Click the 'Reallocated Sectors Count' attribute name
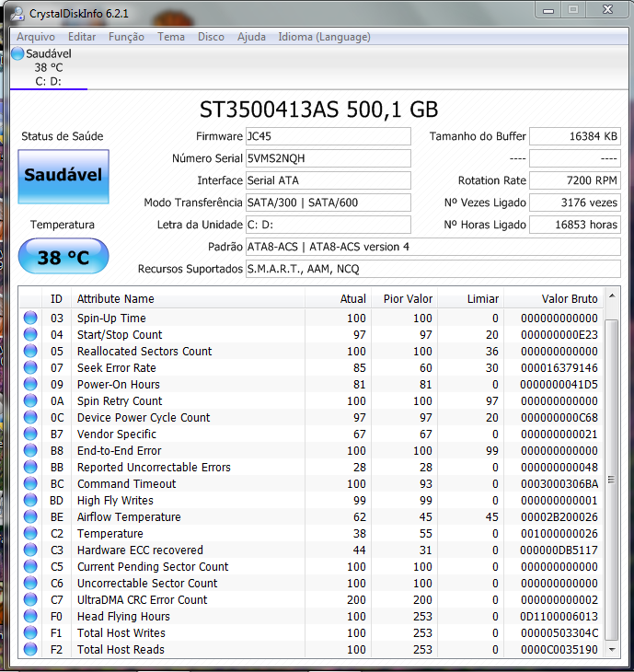Viewport: 634px width, 672px height. 144,351
